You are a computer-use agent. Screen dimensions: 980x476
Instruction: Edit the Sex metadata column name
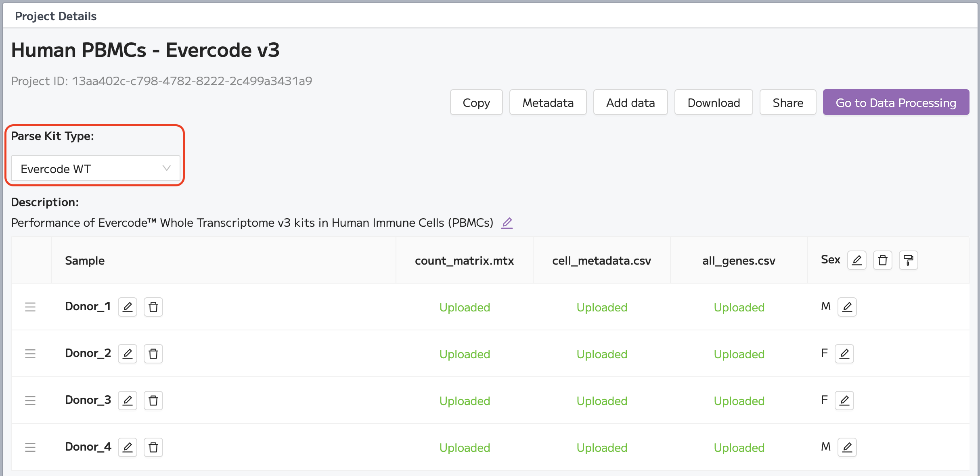(x=857, y=260)
